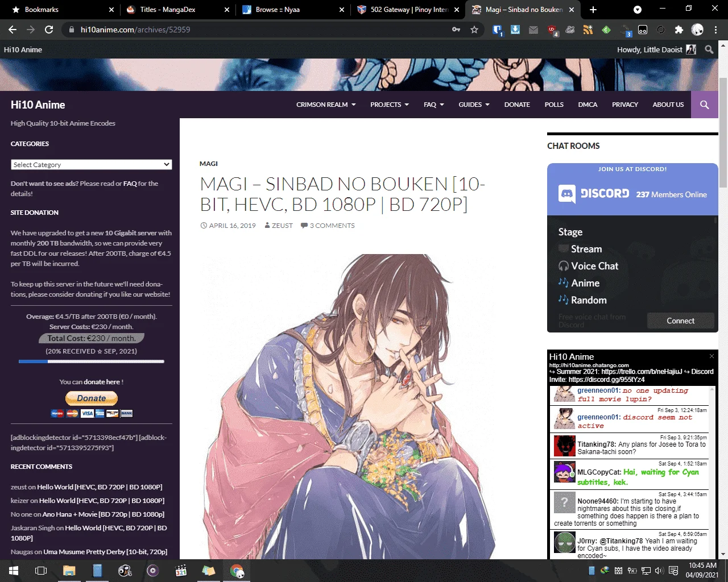Open Chrome's three-dot menu
This screenshot has height=582, width=728.
tap(715, 30)
